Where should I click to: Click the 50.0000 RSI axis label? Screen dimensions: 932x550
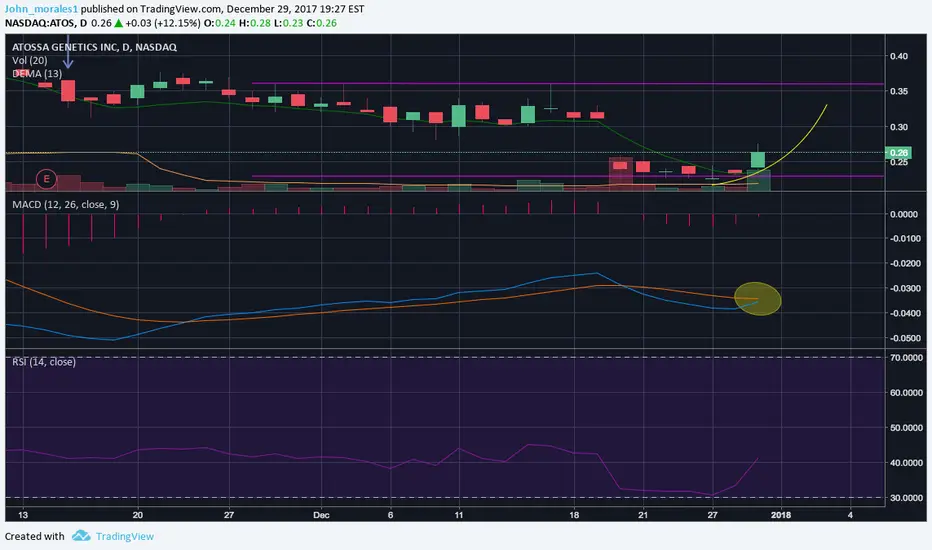pyautogui.click(x=906, y=428)
